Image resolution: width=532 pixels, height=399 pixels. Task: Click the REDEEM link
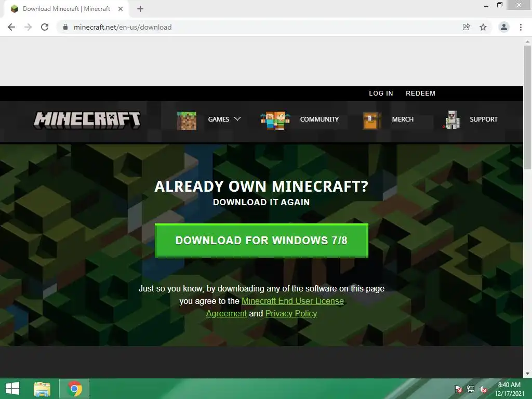tap(420, 94)
